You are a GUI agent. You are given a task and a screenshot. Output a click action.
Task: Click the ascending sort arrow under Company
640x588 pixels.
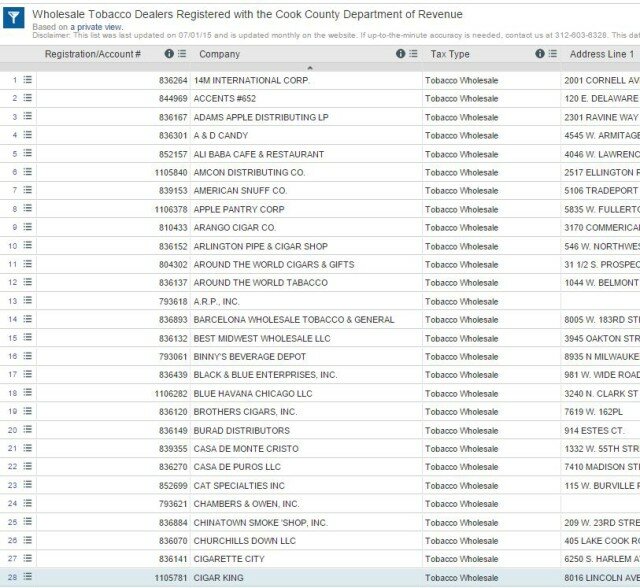point(310,68)
